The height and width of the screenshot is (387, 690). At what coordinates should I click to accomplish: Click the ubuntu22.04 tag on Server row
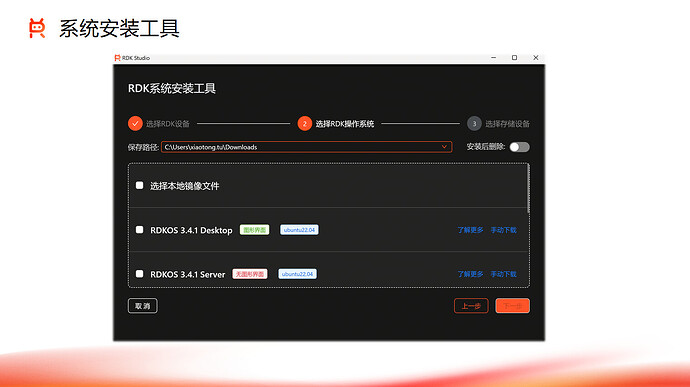(297, 274)
